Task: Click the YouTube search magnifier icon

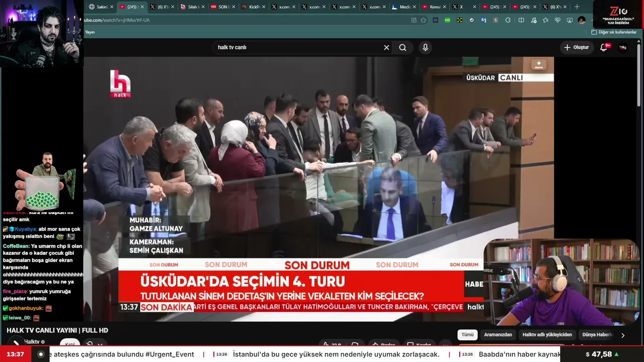Action: point(403,47)
